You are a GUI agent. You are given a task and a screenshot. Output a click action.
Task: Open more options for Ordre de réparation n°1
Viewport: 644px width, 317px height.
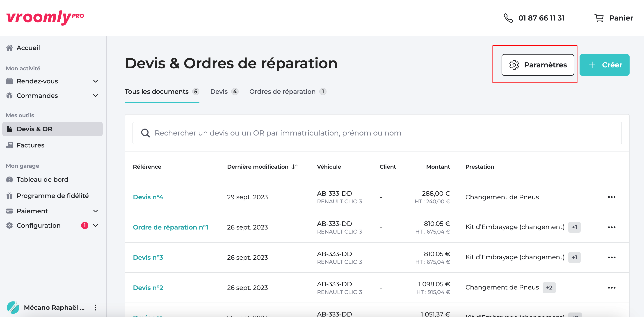click(x=612, y=227)
